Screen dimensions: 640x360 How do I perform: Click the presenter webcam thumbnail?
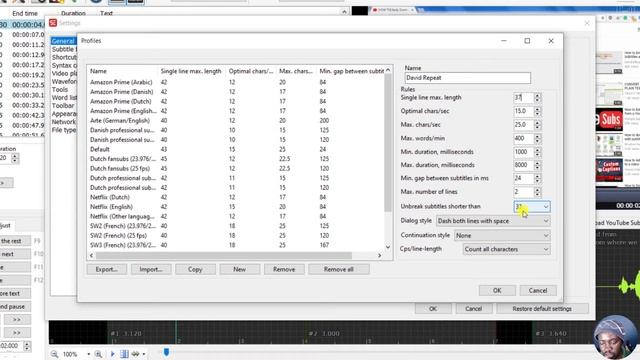point(616,338)
